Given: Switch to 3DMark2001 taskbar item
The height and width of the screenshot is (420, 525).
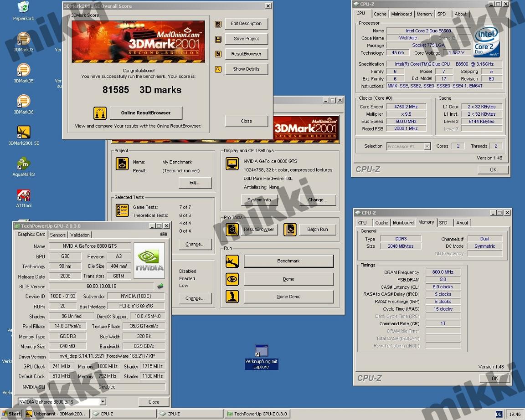Looking at the screenshot, I should (57, 414).
